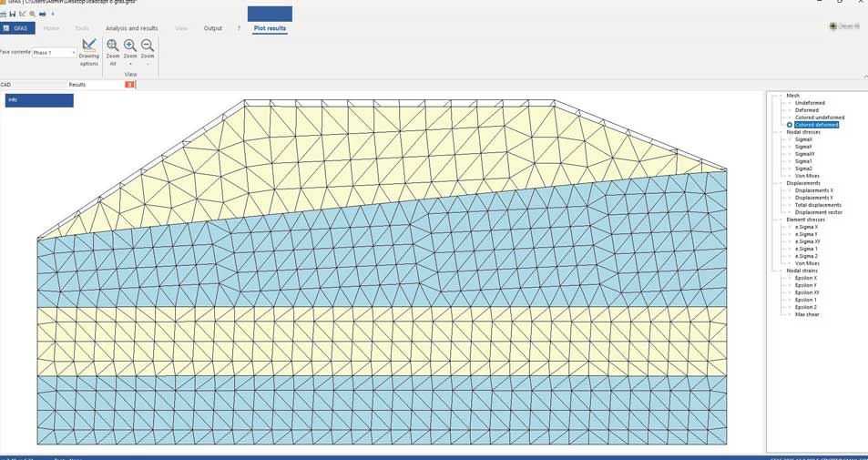868x460 pixels.
Task: Click the print icon in quick access toolbar
Action: pyautogui.click(x=43, y=15)
